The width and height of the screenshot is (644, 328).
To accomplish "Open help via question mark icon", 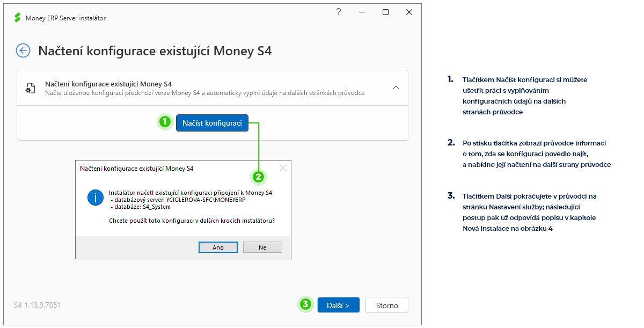I will (x=339, y=12).
